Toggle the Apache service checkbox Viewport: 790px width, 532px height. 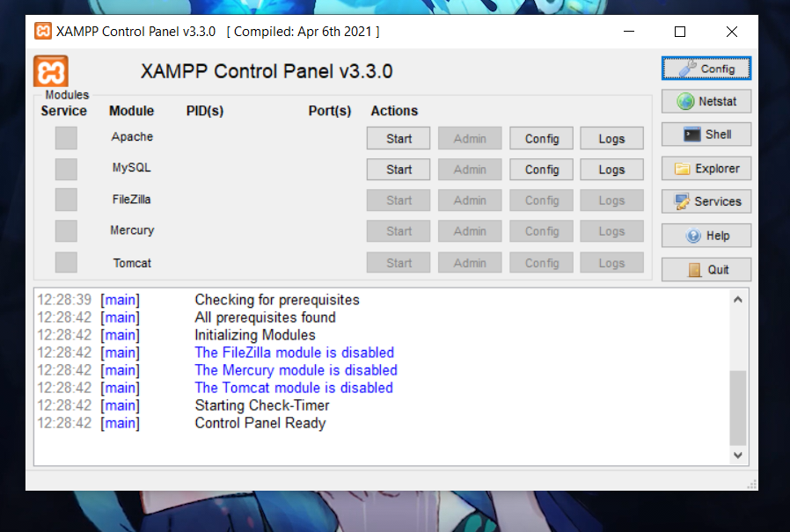click(66, 138)
